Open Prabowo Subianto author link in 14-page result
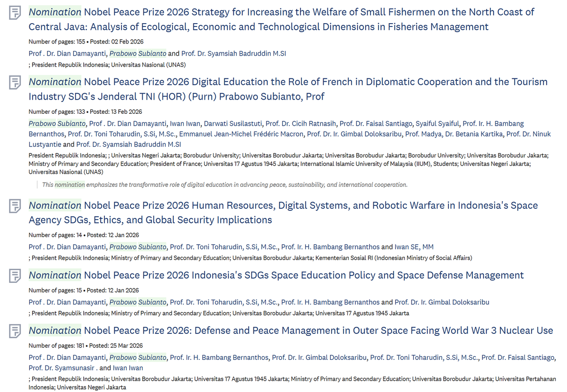This screenshot has width=567, height=392. pyautogui.click(x=138, y=247)
